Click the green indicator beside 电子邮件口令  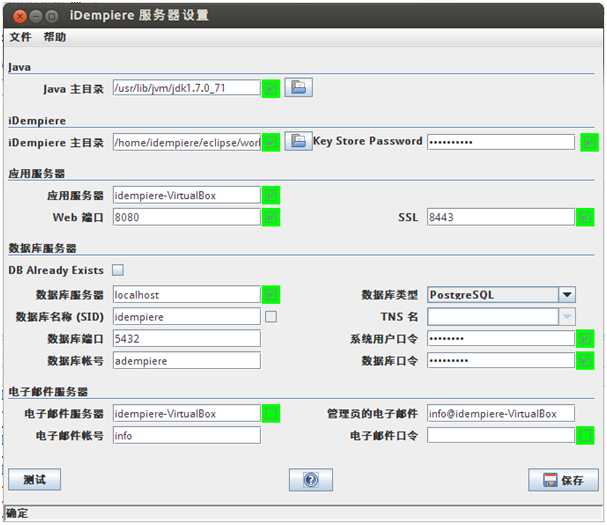(585, 436)
